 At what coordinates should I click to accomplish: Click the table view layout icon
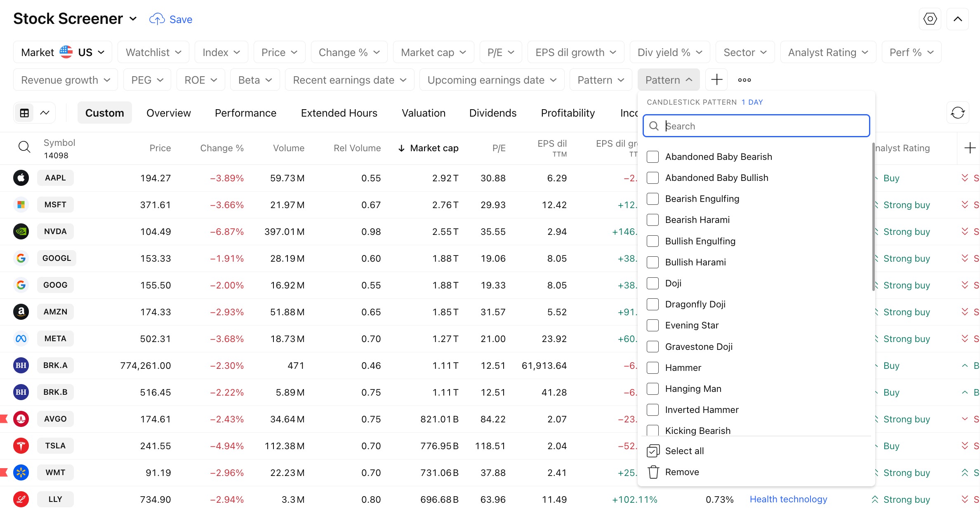pos(24,113)
